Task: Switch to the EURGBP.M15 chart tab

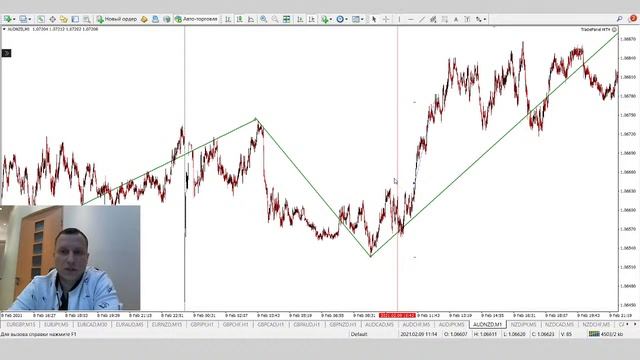Action: (21, 324)
